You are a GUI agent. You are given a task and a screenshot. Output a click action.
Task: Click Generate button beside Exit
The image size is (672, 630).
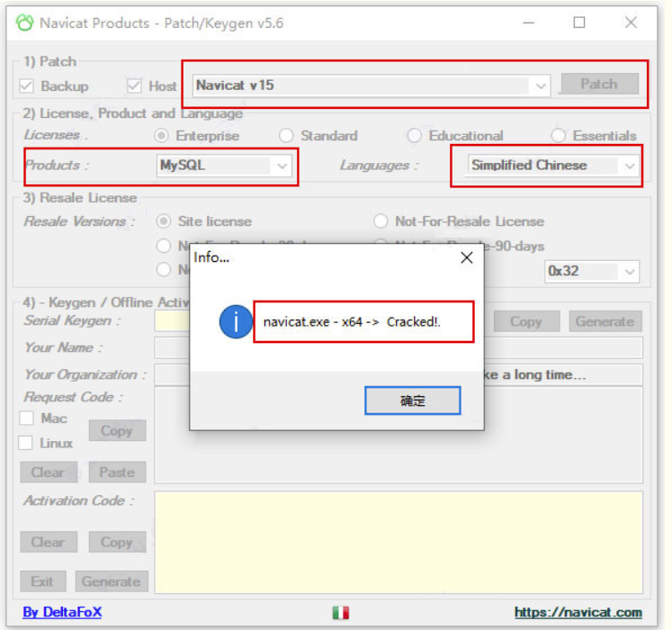112,581
